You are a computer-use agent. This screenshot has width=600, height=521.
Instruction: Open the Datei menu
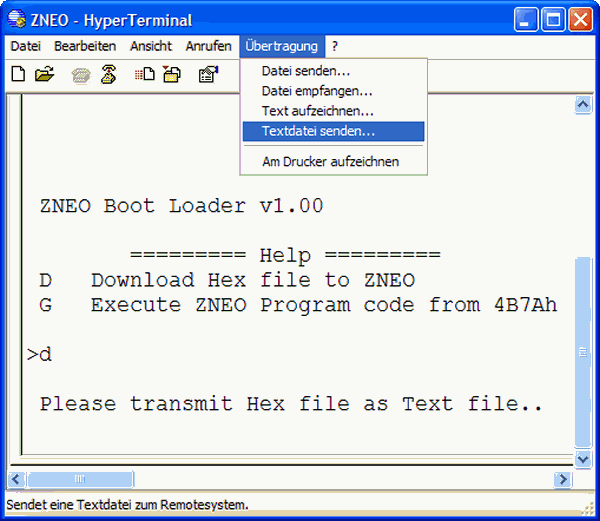point(26,46)
